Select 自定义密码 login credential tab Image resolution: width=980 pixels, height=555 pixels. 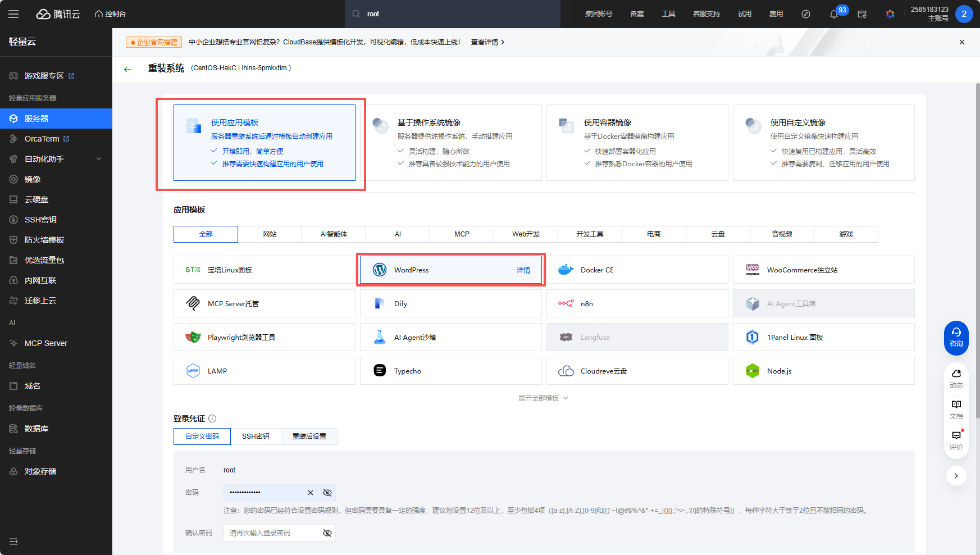(202, 436)
